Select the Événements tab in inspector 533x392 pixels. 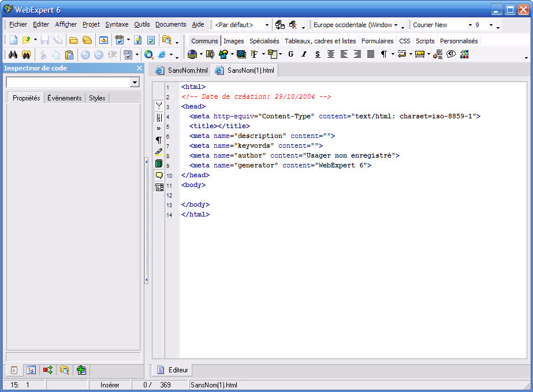pos(65,98)
